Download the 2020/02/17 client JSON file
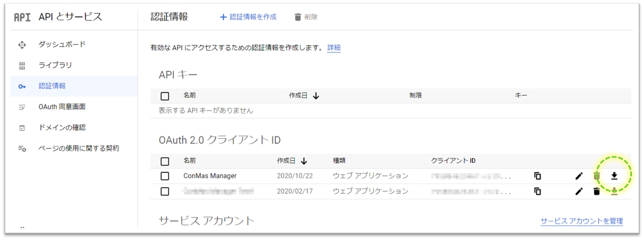The height and width of the screenshot is (240, 644). pos(614,191)
